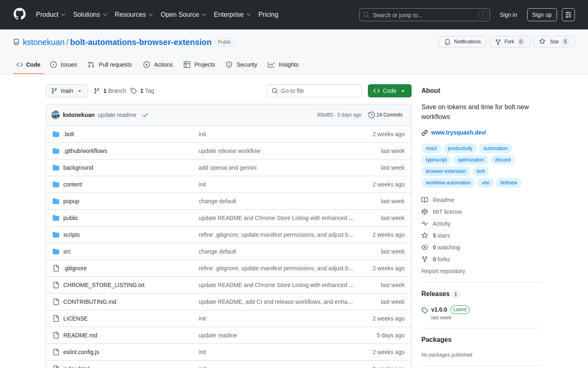Expand the Product menu
The height and width of the screenshot is (368, 588).
[51, 15]
